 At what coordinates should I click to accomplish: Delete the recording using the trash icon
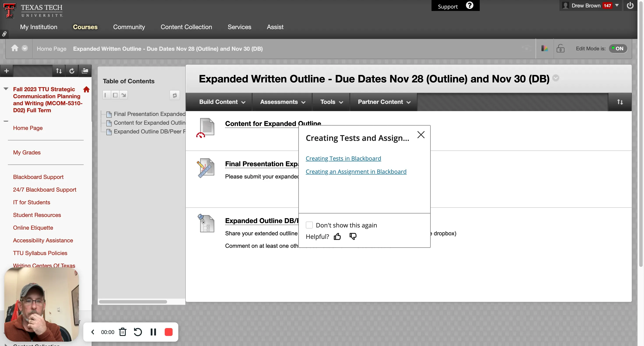(122, 332)
